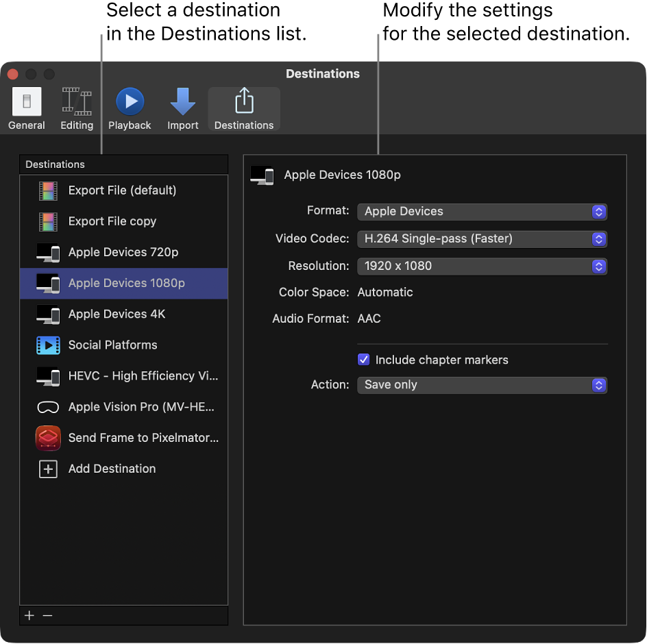Open the Action pop-up menu
The image size is (647, 644).
pyautogui.click(x=482, y=385)
